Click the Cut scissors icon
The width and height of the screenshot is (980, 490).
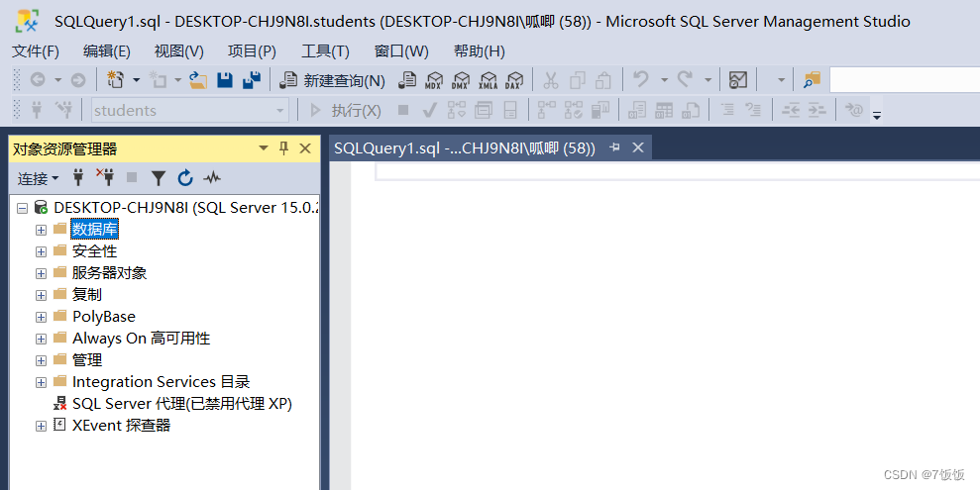pos(551,80)
